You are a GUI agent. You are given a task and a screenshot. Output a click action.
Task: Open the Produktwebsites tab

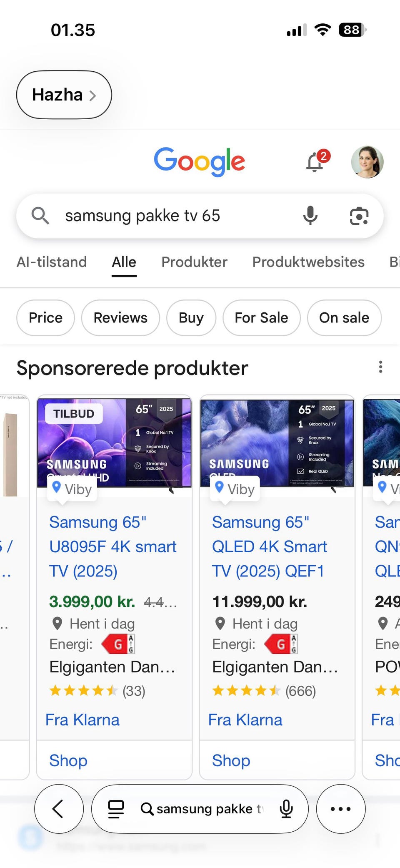pyautogui.click(x=308, y=262)
